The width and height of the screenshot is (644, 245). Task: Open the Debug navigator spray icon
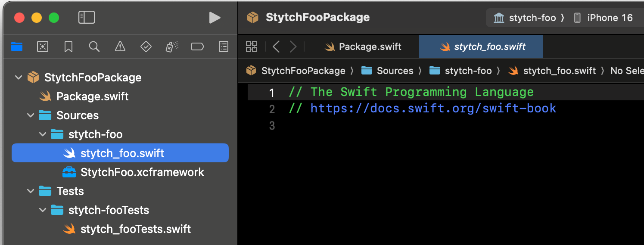point(172,47)
